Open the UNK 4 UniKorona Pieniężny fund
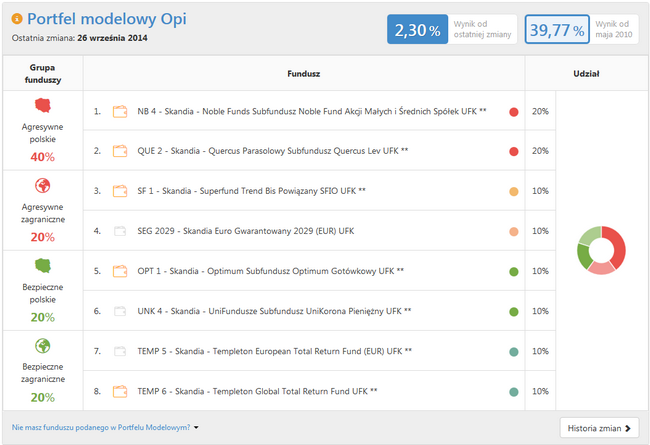Image resolution: width=650 pixels, height=445 pixels. tap(273, 311)
